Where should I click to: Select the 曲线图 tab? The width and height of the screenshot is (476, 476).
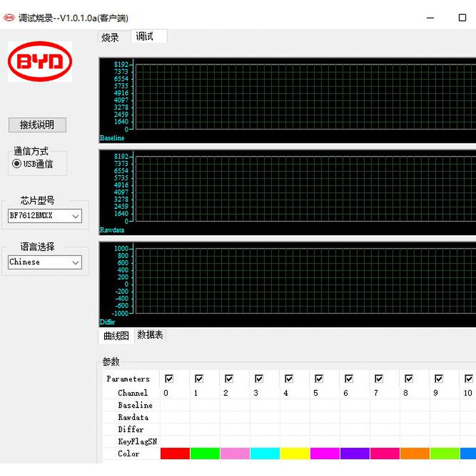[x=116, y=336]
